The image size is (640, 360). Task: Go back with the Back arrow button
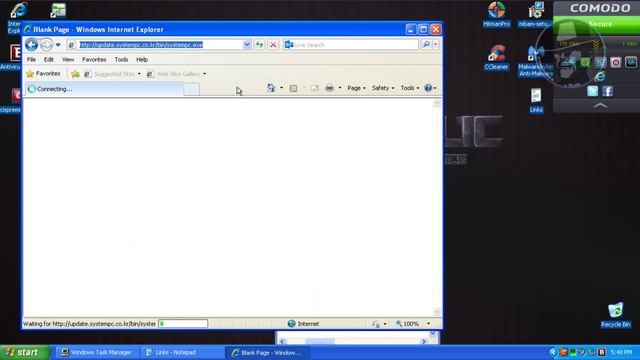(31, 44)
